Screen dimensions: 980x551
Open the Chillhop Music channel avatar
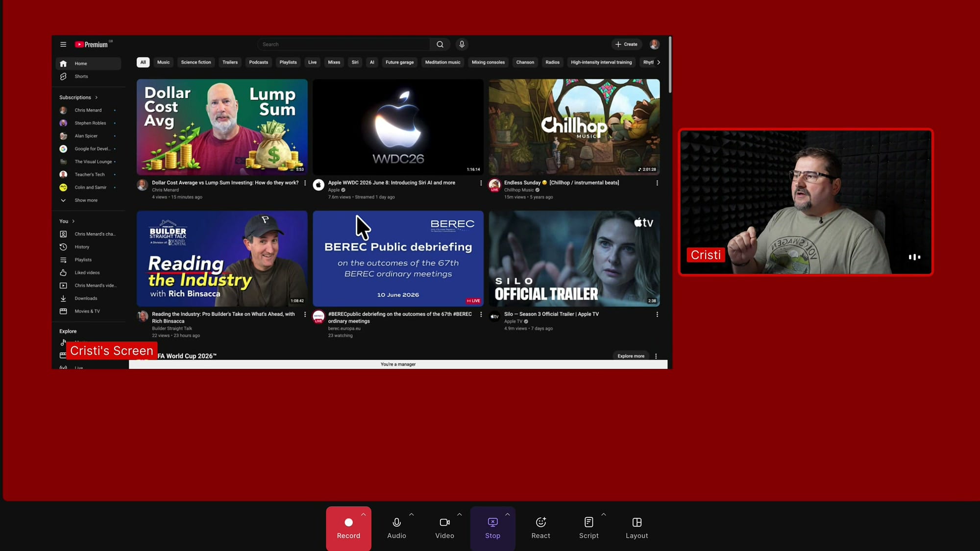[494, 185]
